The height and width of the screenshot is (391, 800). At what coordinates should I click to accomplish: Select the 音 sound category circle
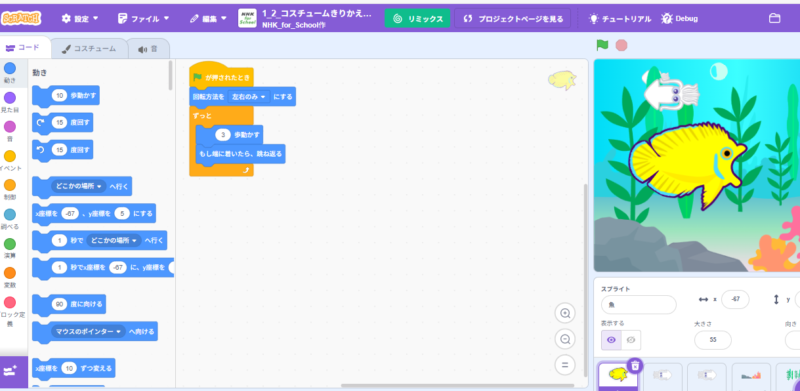10,126
